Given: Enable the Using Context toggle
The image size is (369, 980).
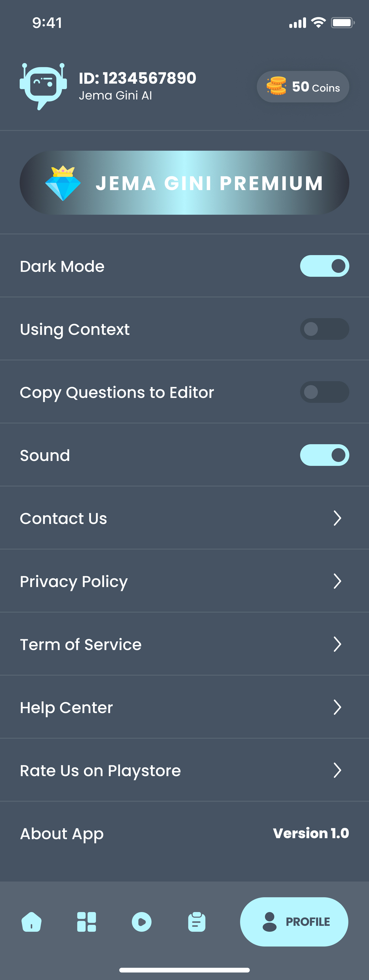Looking at the screenshot, I should [x=324, y=329].
